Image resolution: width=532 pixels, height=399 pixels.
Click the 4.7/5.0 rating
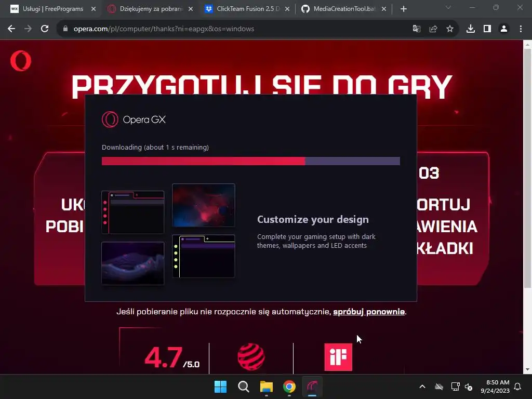[x=172, y=357]
